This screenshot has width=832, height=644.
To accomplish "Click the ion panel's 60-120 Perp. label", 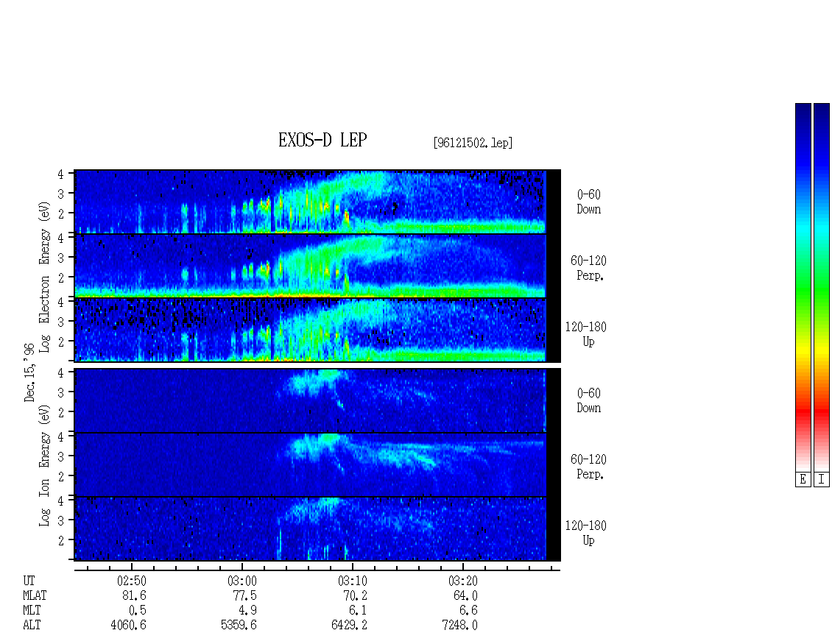I will point(588,467).
